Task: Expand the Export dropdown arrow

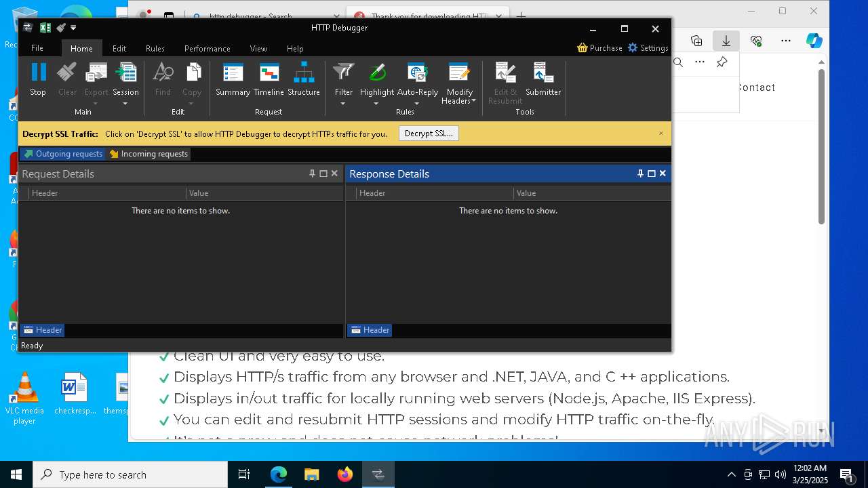Action: coord(96,104)
